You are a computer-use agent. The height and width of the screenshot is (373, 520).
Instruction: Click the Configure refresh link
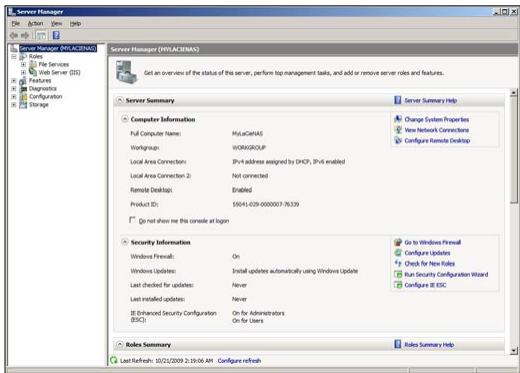coord(239,361)
